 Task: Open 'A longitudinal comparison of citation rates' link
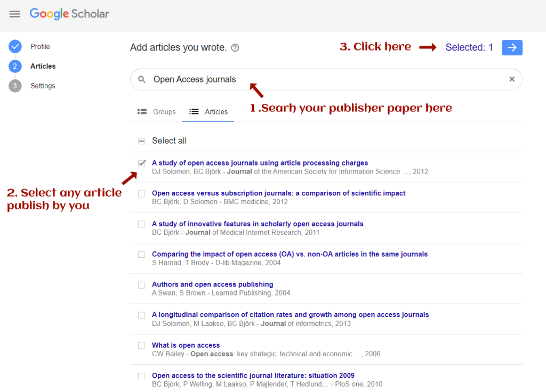(291, 314)
